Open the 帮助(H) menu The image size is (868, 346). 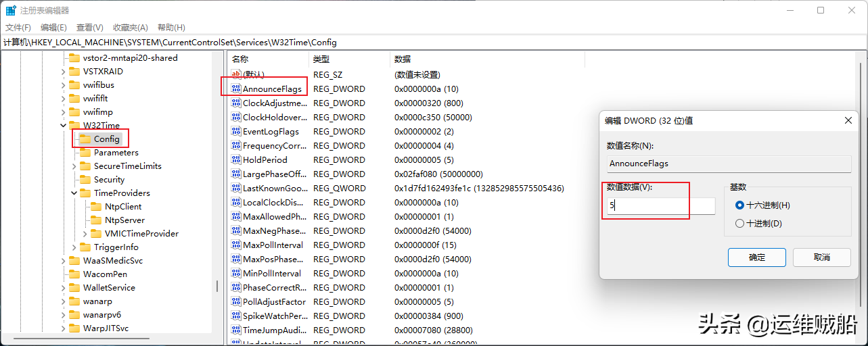click(171, 28)
